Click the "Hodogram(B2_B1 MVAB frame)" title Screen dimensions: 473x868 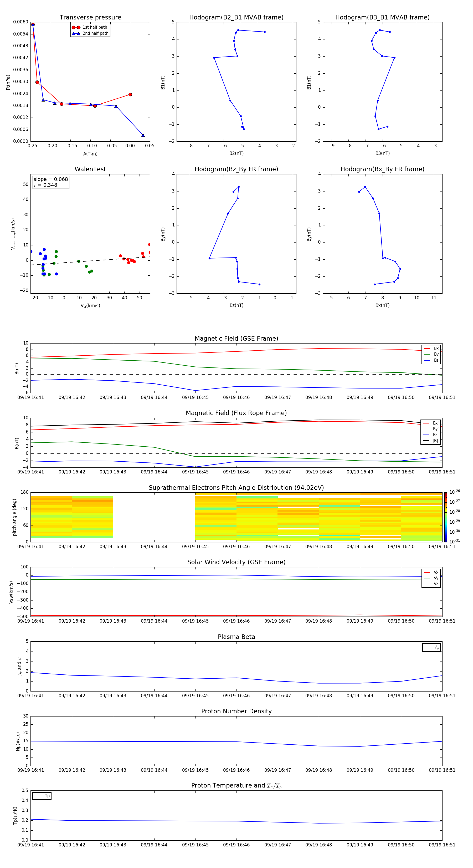tap(236, 18)
